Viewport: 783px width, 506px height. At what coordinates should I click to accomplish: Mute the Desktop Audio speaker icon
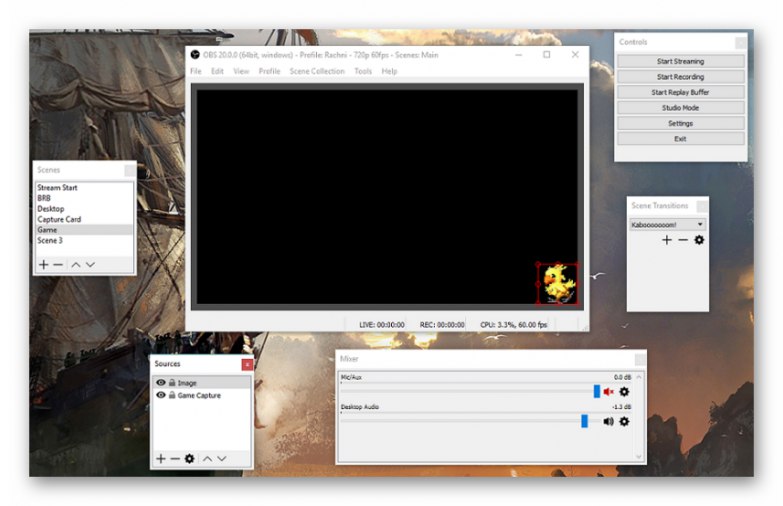(608, 422)
